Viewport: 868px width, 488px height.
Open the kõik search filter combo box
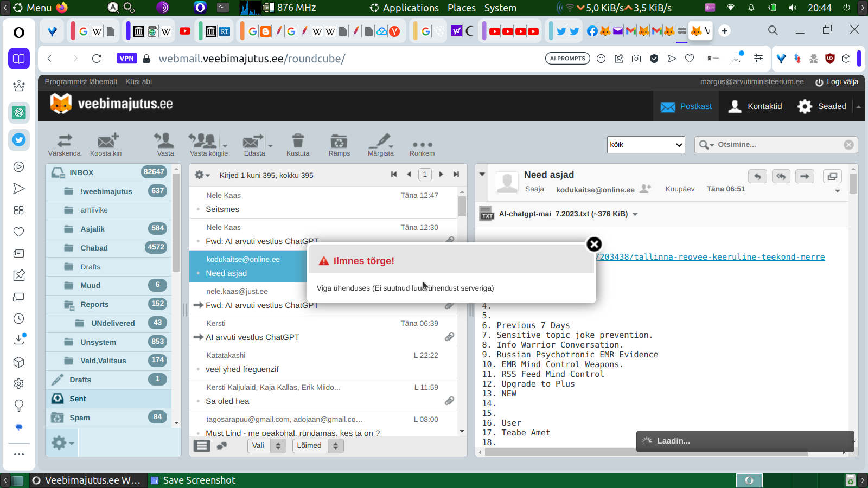coord(646,145)
